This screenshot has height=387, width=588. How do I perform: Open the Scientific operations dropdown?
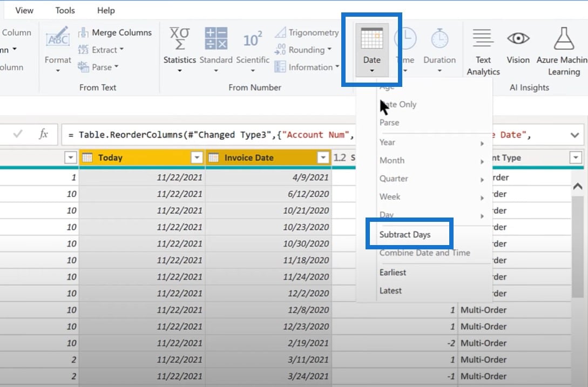[x=253, y=50]
